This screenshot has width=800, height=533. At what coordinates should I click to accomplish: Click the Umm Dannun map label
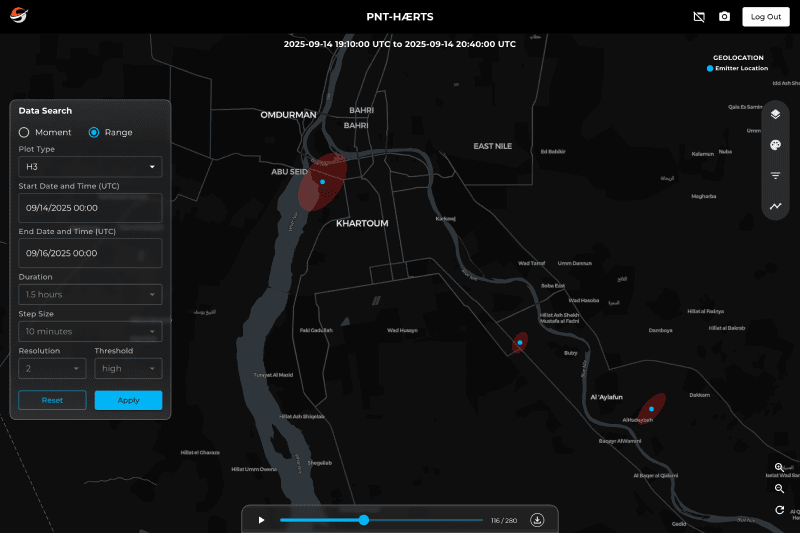[x=574, y=264]
